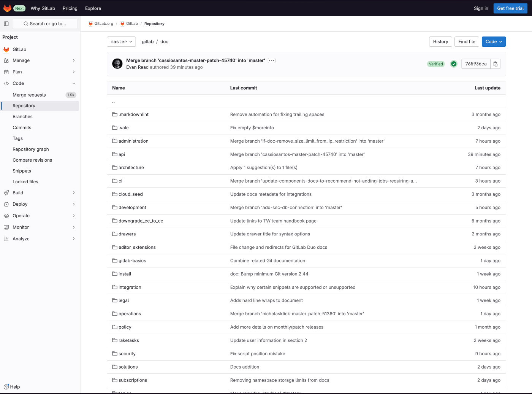532x394 pixels.
Task: Open Why GitLab in top navigation
Action: point(43,8)
